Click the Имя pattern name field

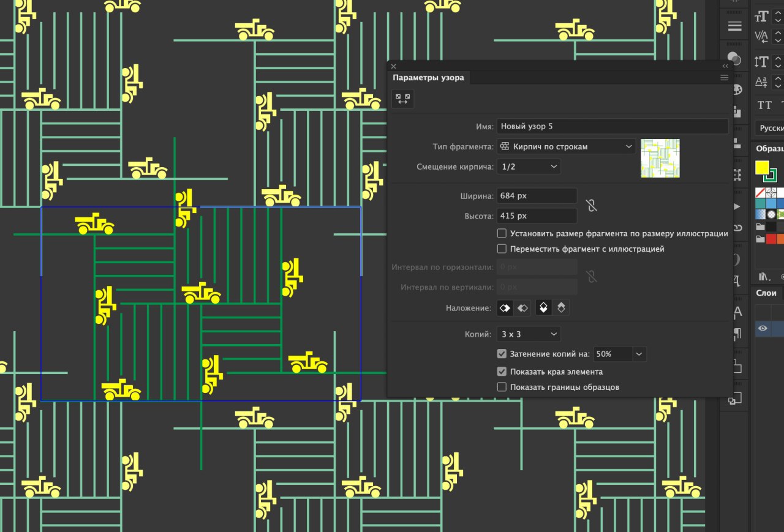(612, 127)
